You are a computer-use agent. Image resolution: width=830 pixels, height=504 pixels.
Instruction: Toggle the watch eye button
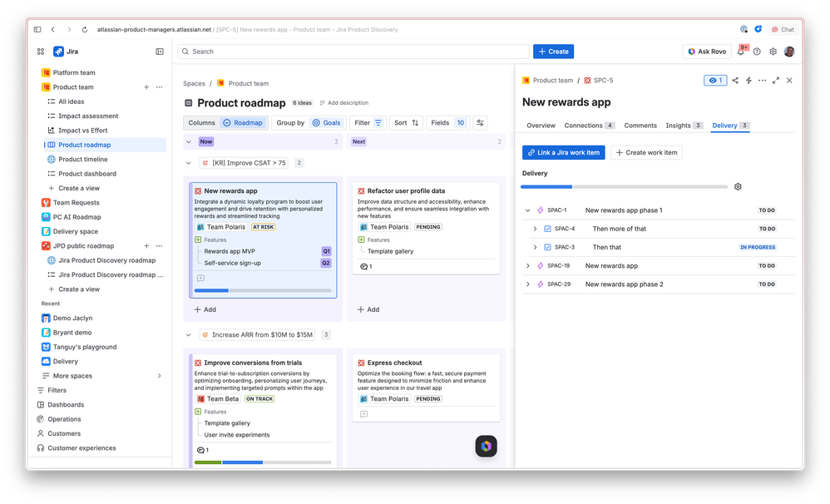715,81
